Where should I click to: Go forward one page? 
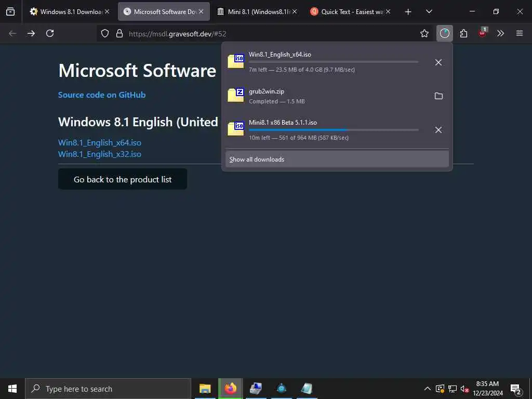pyautogui.click(x=31, y=33)
